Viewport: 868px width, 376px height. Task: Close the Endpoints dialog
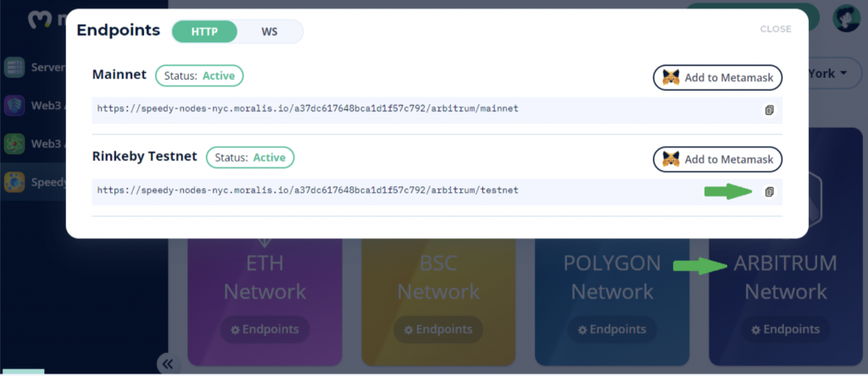point(776,29)
